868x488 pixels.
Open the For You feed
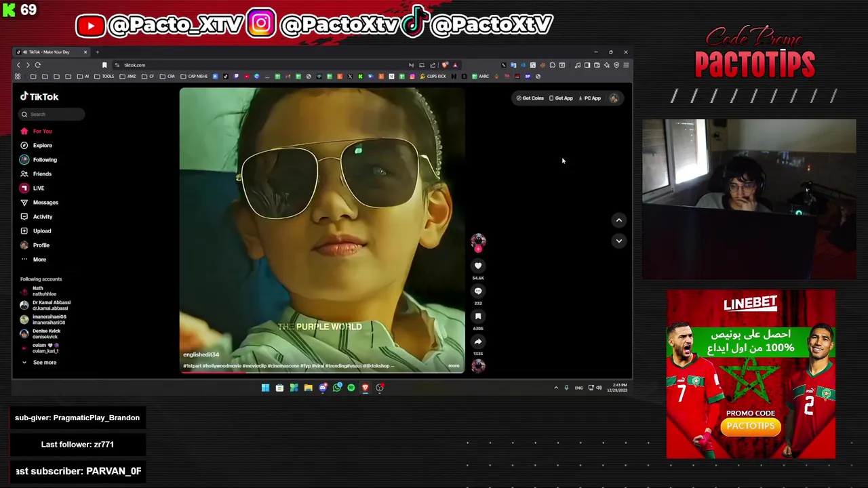(36, 131)
